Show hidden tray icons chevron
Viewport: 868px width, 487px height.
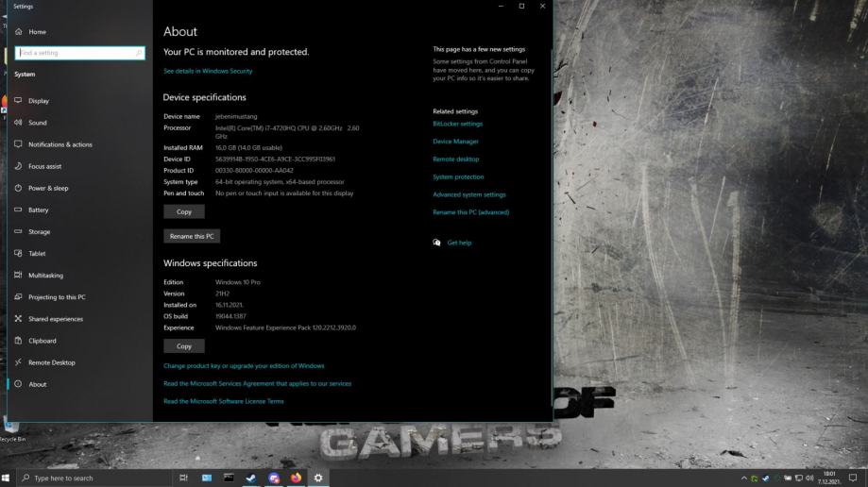point(744,479)
